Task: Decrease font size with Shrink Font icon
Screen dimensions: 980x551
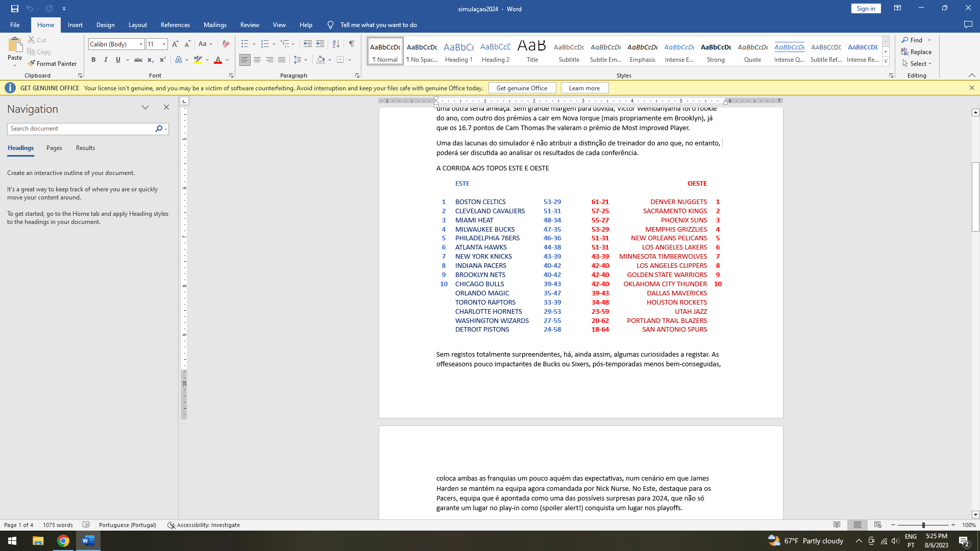Action: tap(187, 44)
